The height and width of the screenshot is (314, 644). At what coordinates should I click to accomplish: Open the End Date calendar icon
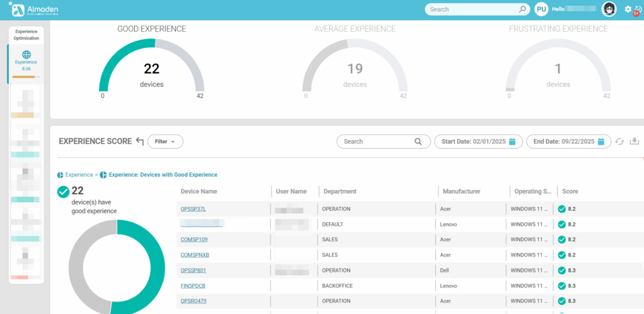[601, 142]
